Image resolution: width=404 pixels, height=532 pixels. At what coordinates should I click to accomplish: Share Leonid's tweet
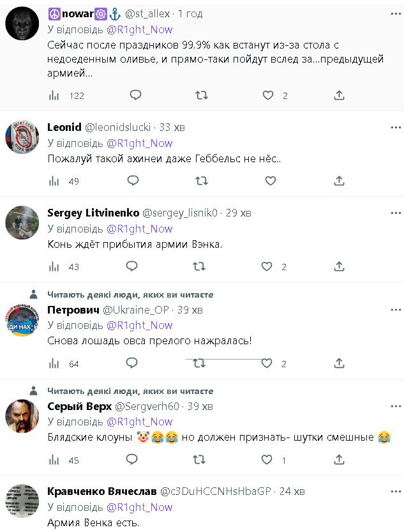[x=339, y=181]
